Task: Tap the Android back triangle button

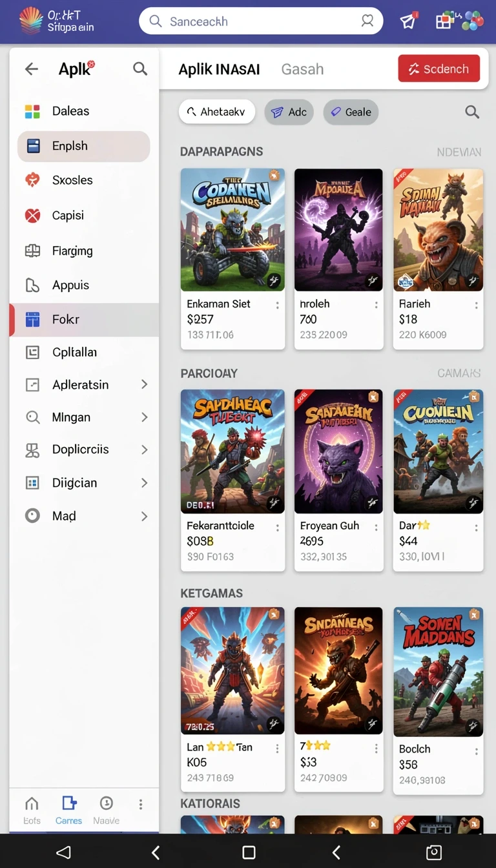Action: pyautogui.click(x=63, y=852)
